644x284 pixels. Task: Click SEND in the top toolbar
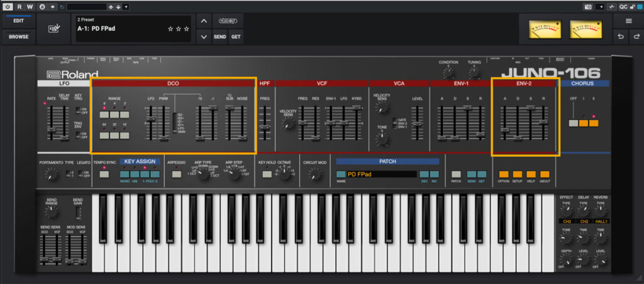coord(219,36)
